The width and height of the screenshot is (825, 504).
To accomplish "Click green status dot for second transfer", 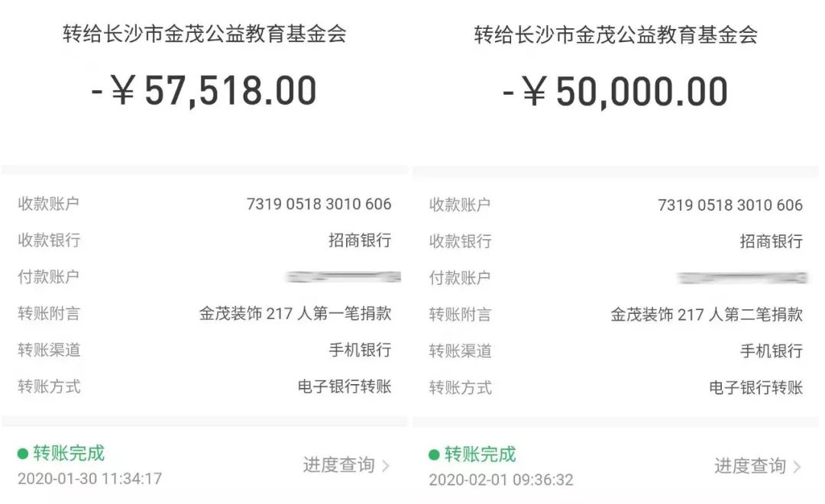I will tap(434, 454).
